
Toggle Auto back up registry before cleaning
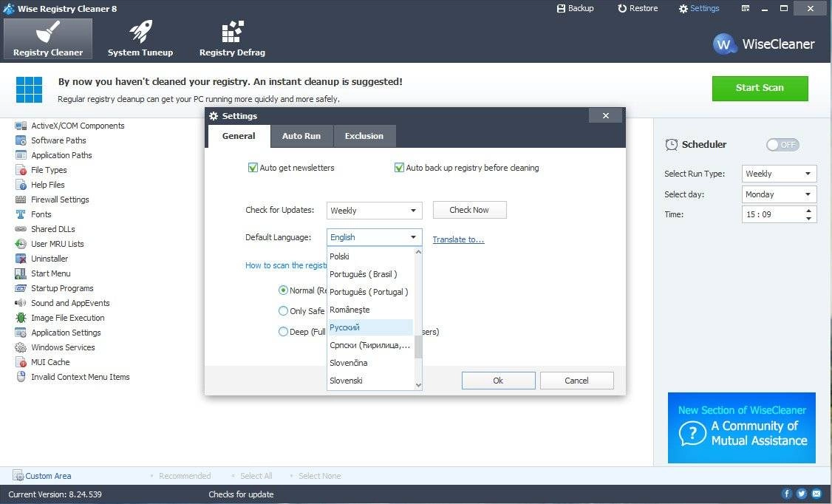point(399,168)
